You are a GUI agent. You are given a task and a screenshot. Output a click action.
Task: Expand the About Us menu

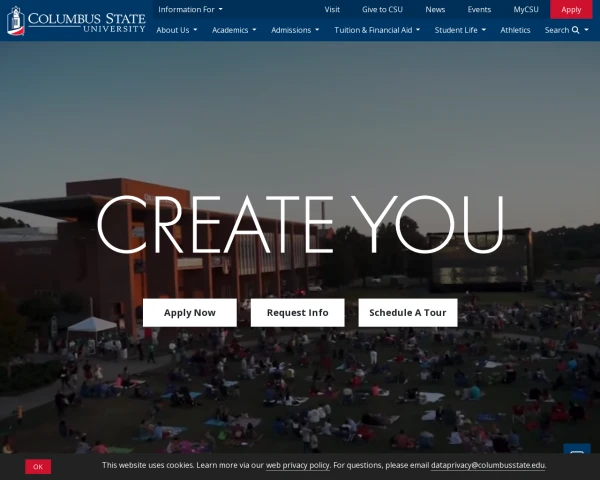coord(176,30)
